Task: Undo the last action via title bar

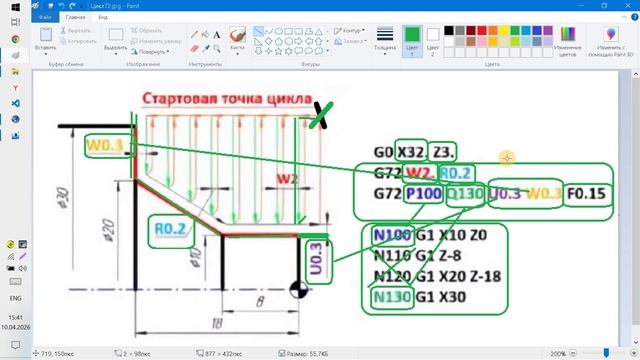Action: 61,6
